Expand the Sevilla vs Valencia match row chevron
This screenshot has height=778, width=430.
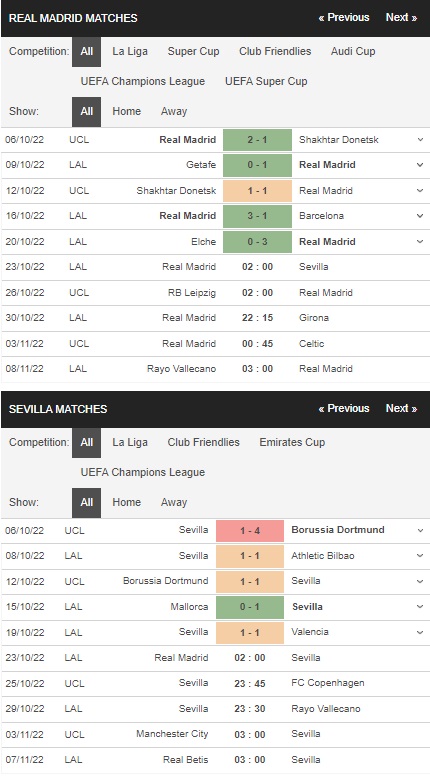click(420, 632)
